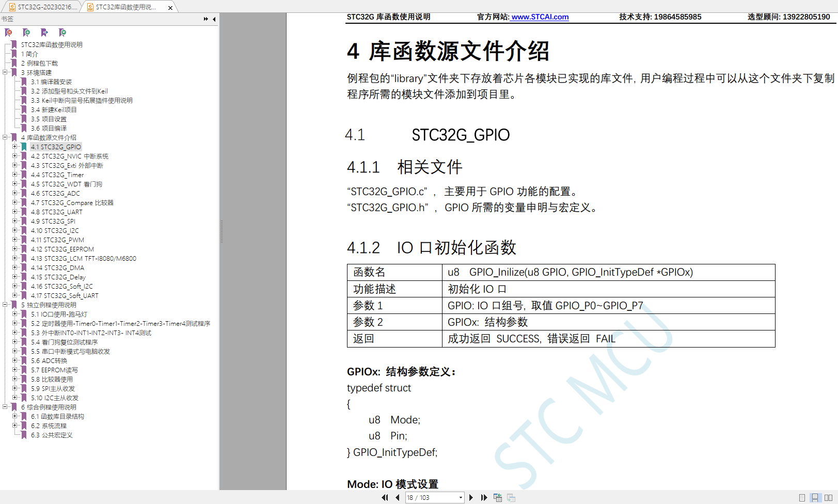Switch to two-page facing view
Viewport: 838px width, 504px height.
click(828, 498)
